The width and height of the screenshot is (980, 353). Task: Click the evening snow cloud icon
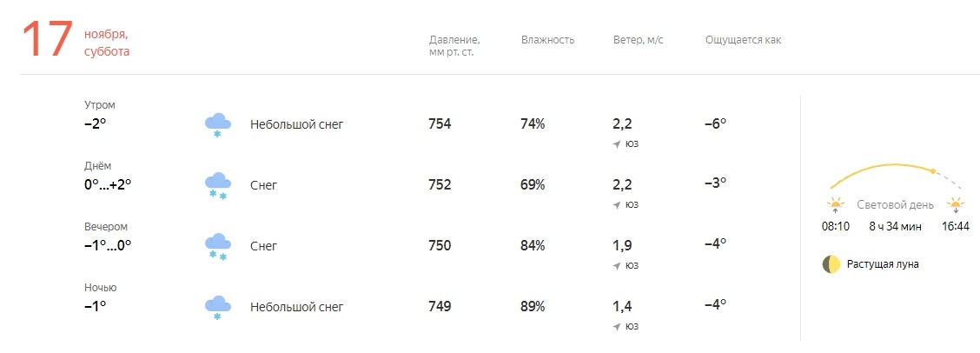click(217, 246)
